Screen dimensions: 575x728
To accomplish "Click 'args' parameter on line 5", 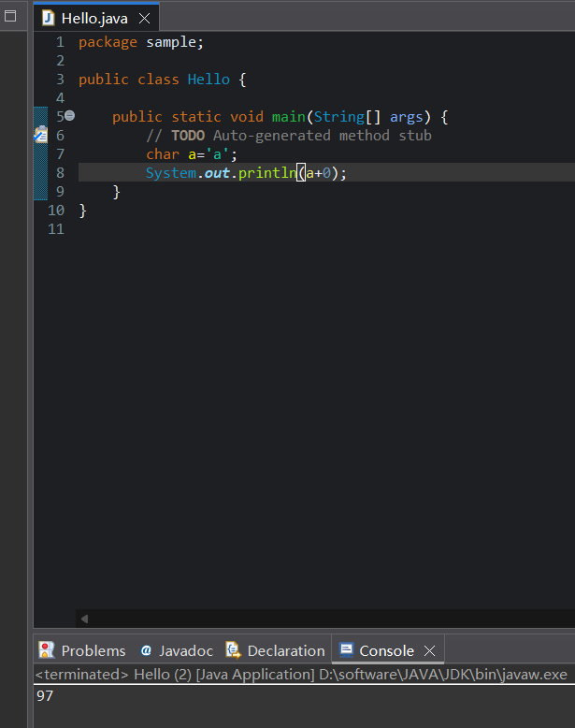I will (407, 117).
